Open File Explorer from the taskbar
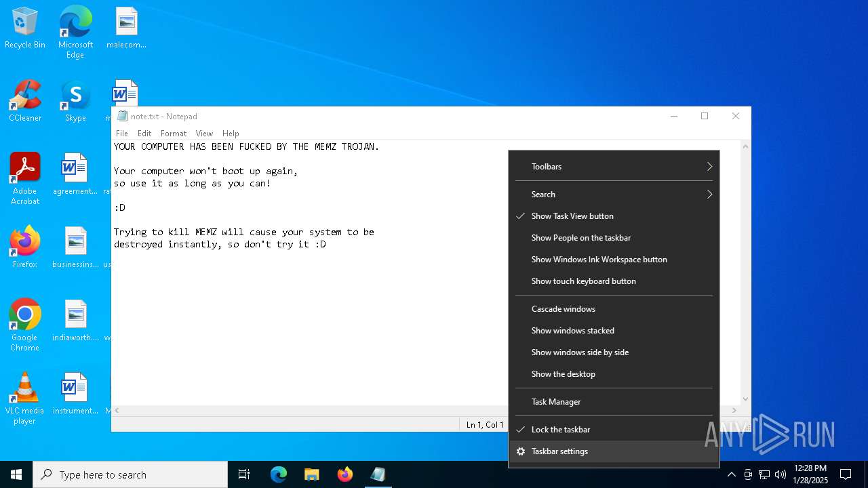Viewport: 868px width, 488px height. coord(311,474)
